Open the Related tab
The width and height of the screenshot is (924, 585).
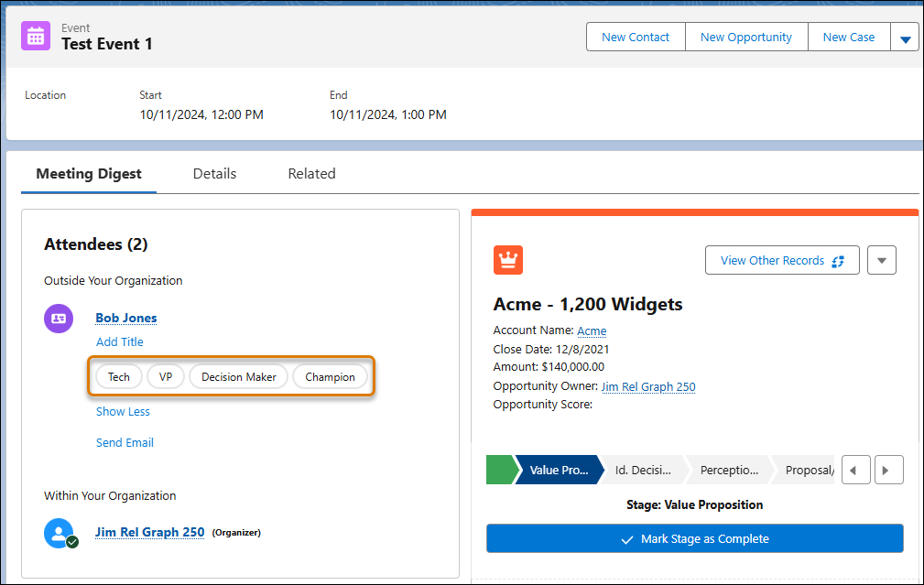pos(311,174)
